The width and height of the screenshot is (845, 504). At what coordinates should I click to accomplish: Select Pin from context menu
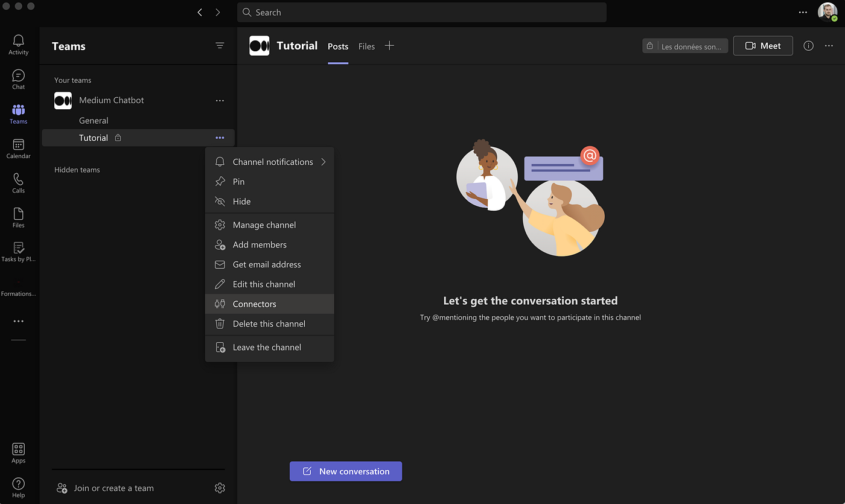tap(270, 182)
